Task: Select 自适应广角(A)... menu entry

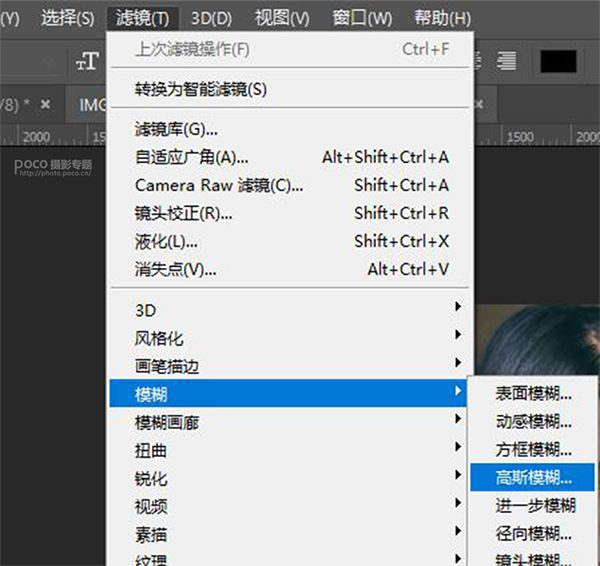Action: 289,157
